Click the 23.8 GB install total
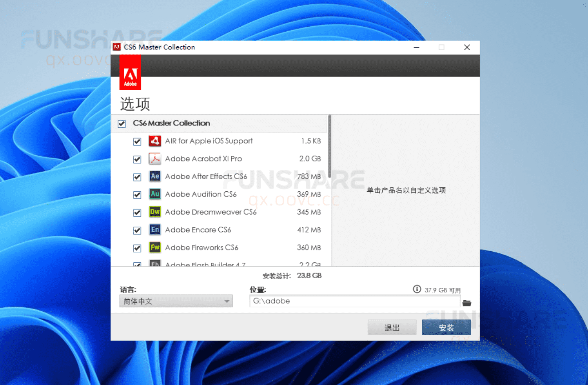Screen dimensions: 588x385 click(309, 276)
